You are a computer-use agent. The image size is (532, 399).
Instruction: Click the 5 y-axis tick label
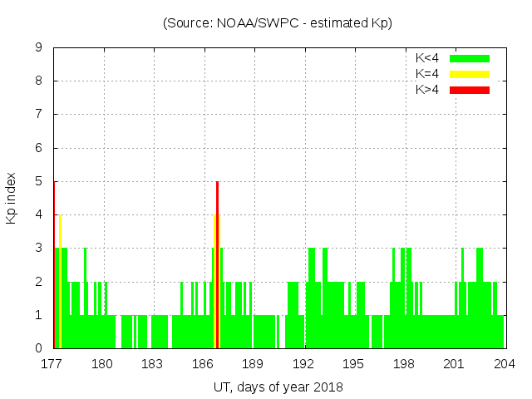39,181
